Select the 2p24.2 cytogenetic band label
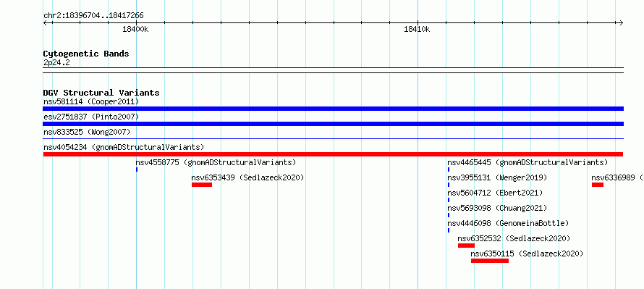Screen dimensions: 644x289 click(56, 63)
